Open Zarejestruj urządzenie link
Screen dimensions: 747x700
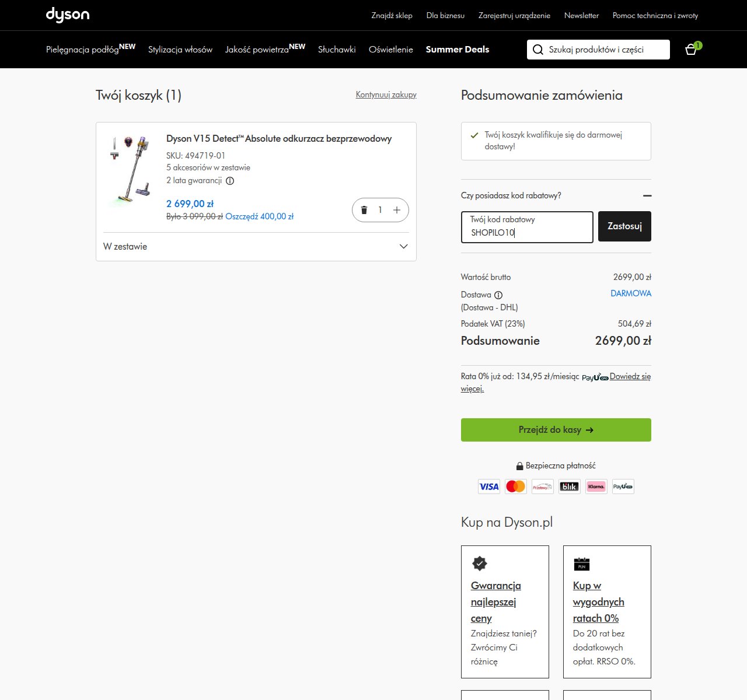(x=514, y=16)
